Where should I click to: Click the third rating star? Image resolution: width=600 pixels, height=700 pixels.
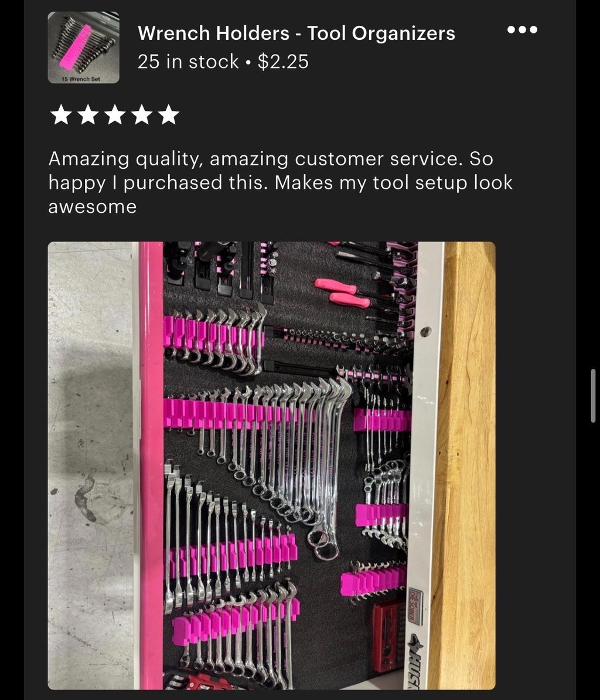point(115,115)
